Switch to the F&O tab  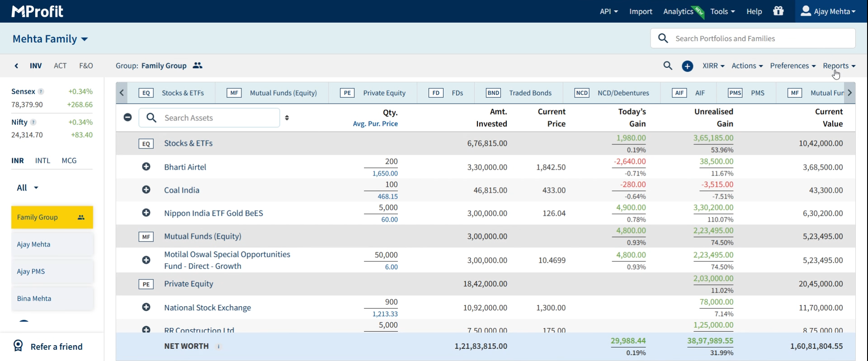(x=86, y=66)
